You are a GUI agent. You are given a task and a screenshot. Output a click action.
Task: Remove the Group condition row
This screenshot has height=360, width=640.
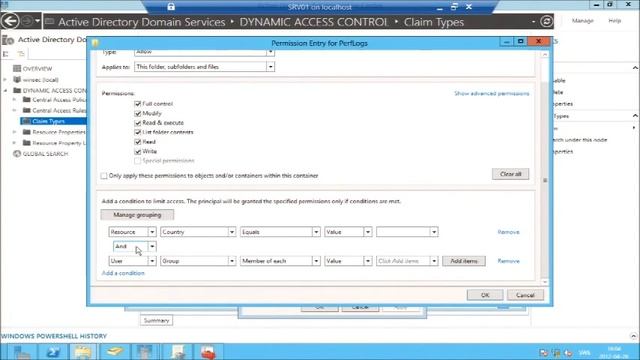[x=509, y=261]
